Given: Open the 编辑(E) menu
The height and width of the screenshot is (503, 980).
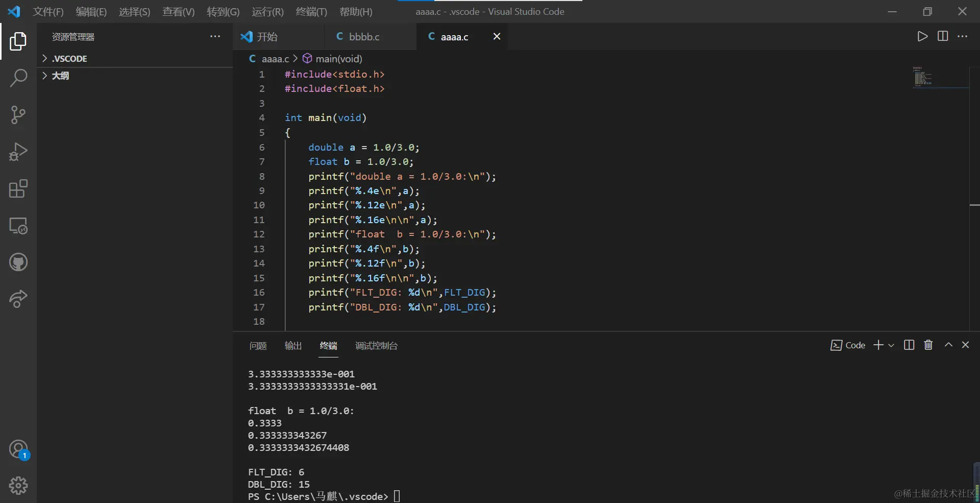Looking at the screenshot, I should coord(91,12).
